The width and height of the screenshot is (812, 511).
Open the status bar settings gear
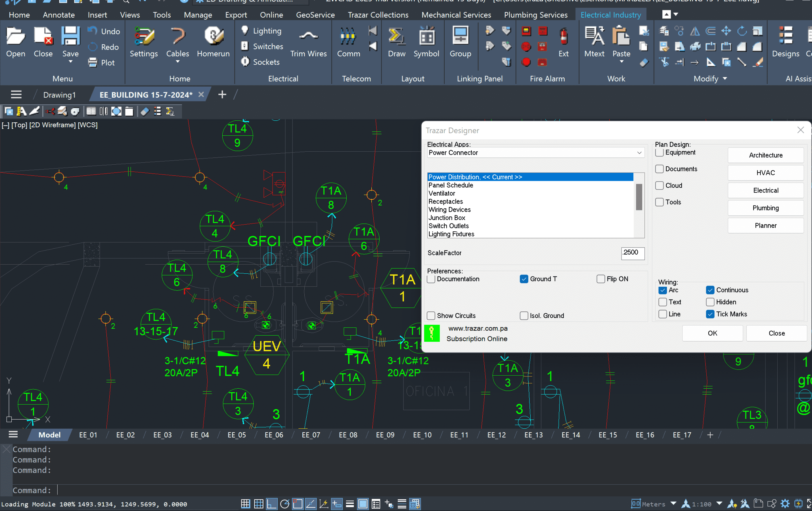pyautogui.click(x=785, y=504)
